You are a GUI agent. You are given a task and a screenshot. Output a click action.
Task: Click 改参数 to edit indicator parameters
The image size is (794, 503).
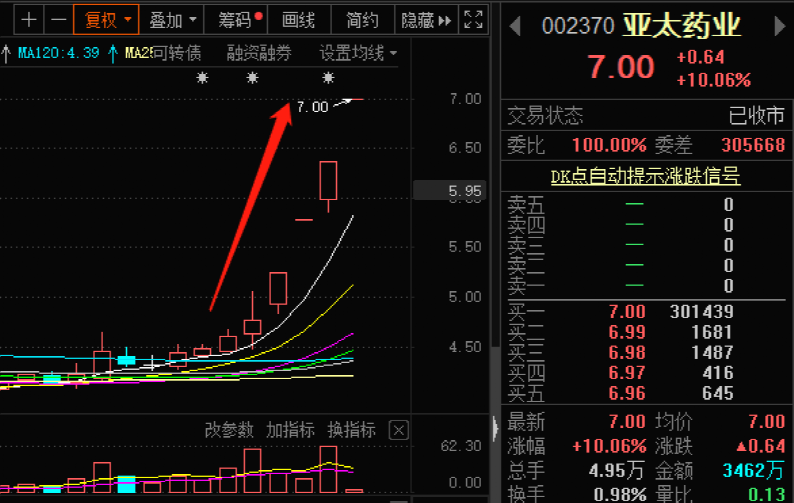pyautogui.click(x=229, y=430)
